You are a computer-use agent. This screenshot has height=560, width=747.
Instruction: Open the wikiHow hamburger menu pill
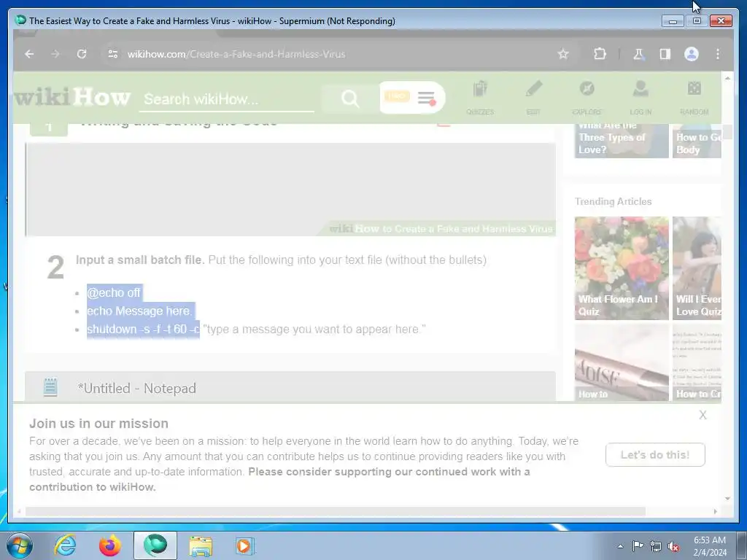(412, 98)
